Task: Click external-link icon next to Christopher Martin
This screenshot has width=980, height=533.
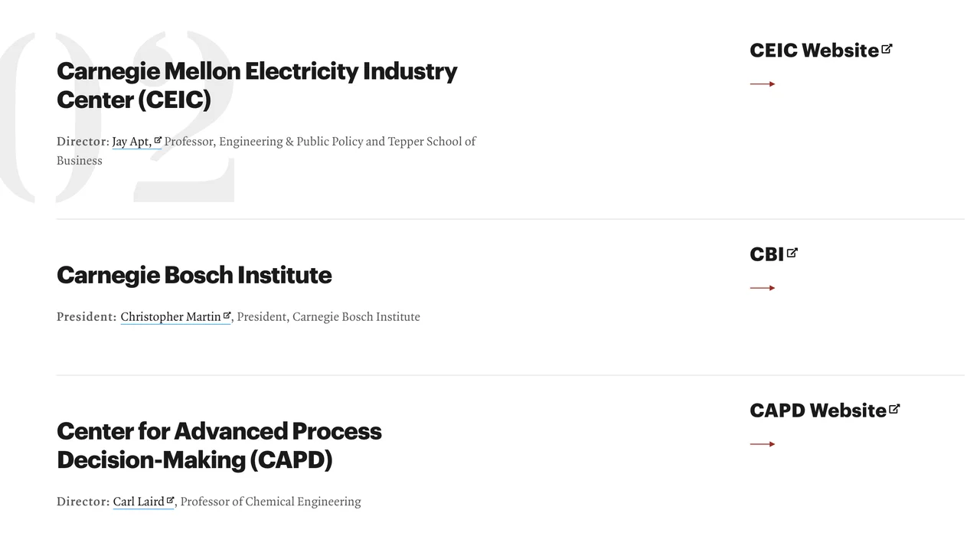Action: (227, 316)
